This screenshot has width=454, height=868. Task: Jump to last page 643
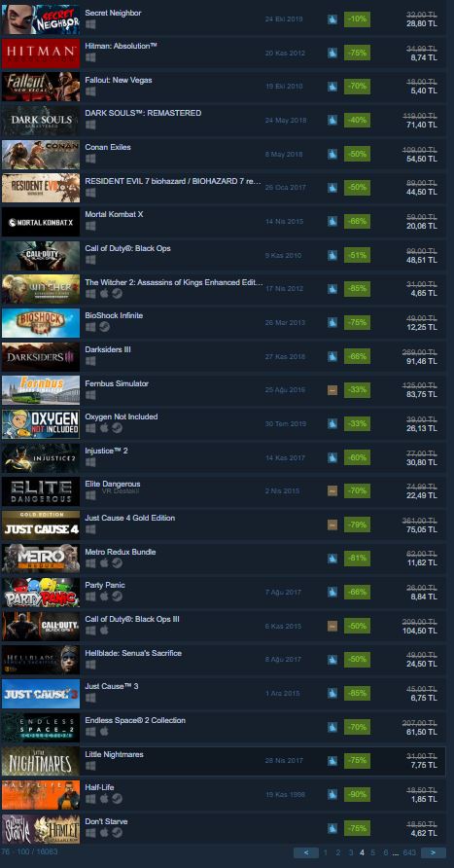(409, 852)
